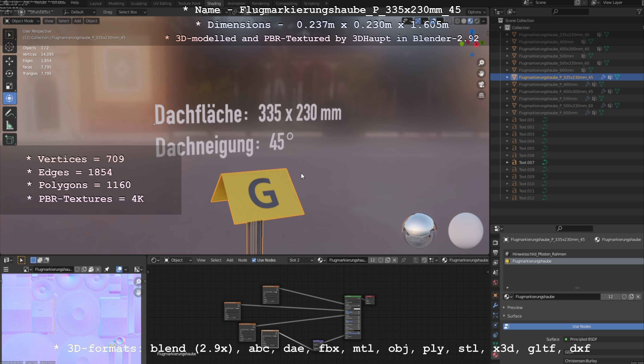
Task: Select the Rotate tool in viewport toolbar
Action: coord(9,73)
